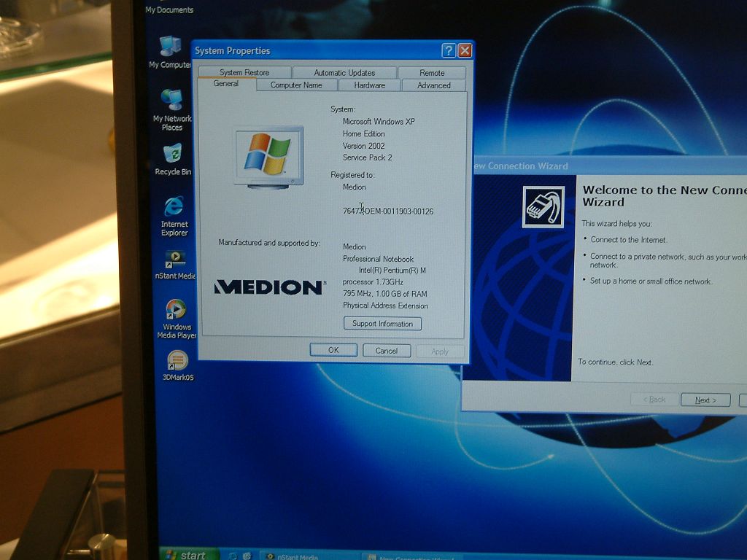The height and width of the screenshot is (560, 747).
Task: Click the 'processor 1.73GHz' text
Action: click(373, 282)
